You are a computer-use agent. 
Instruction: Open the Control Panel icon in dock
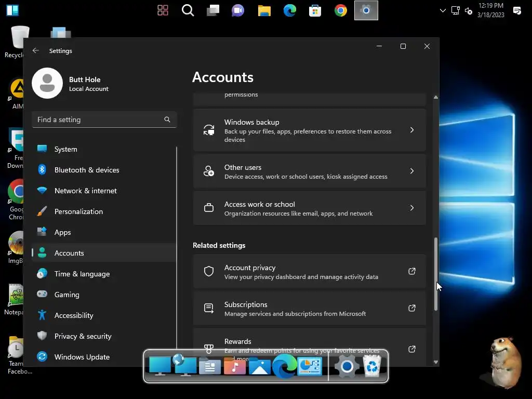tap(310, 366)
